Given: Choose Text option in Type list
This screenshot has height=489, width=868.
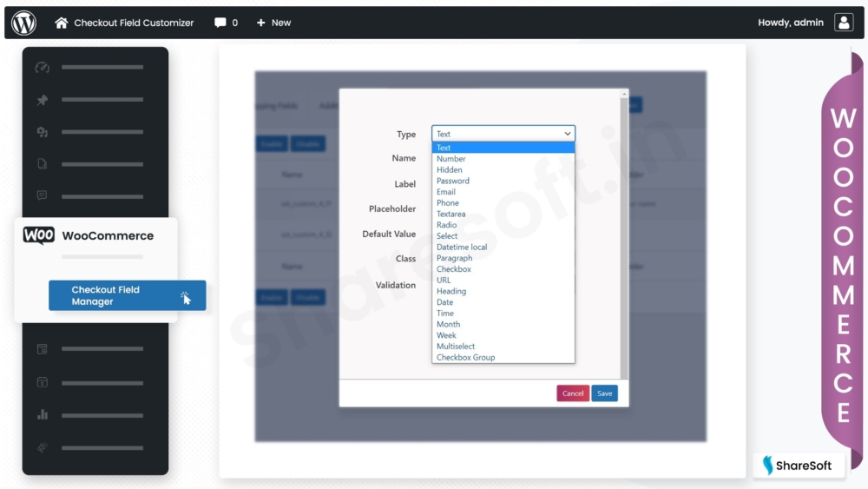Looking at the screenshot, I should coord(503,148).
